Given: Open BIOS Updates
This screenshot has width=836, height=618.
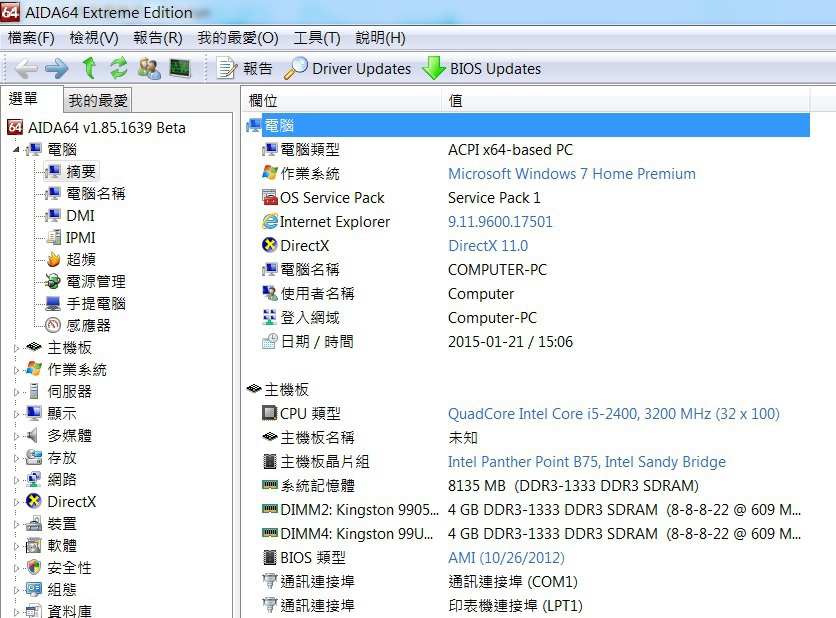Looking at the screenshot, I should (481, 69).
